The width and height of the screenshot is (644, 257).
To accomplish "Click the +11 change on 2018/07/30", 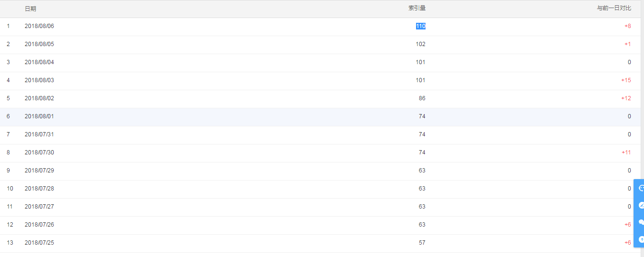I will coord(626,152).
